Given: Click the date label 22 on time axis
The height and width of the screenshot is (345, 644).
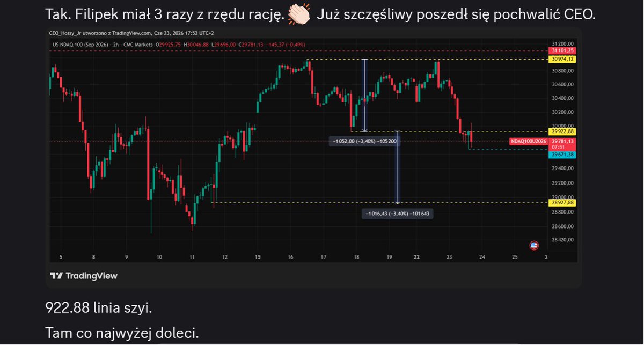Looking at the screenshot, I should [x=416, y=257].
